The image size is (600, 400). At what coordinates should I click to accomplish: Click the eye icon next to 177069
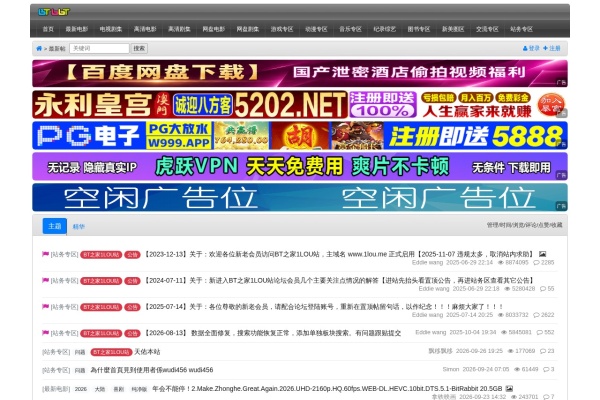pyautogui.click(x=510, y=351)
